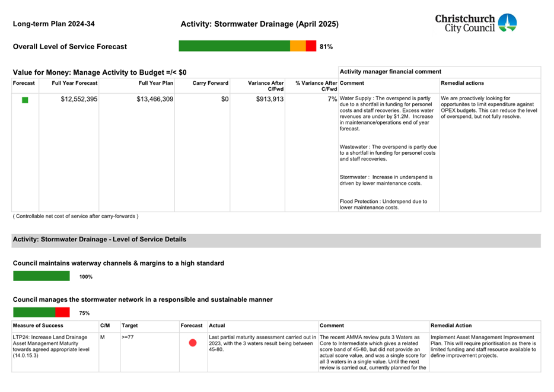Viewport: 554px width, 392px height.
Task: Click the Remedial actions header in the budget table
Action: click(x=463, y=83)
